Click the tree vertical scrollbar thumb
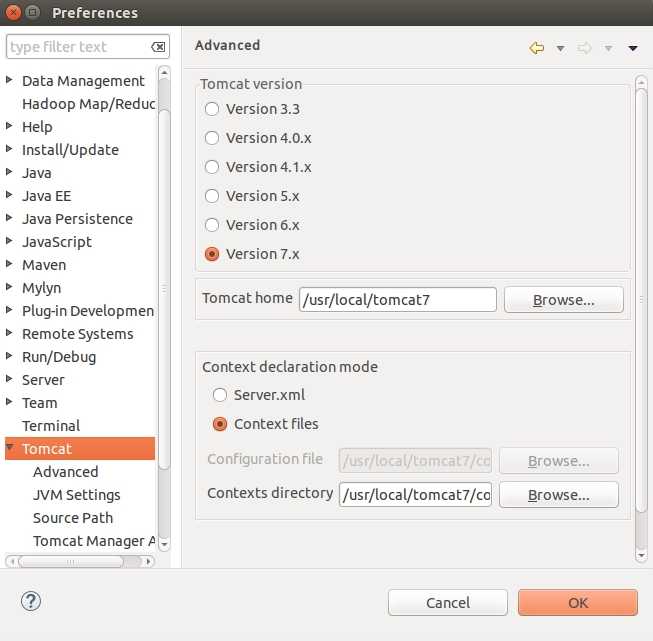This screenshot has width=653, height=641. [x=164, y=289]
